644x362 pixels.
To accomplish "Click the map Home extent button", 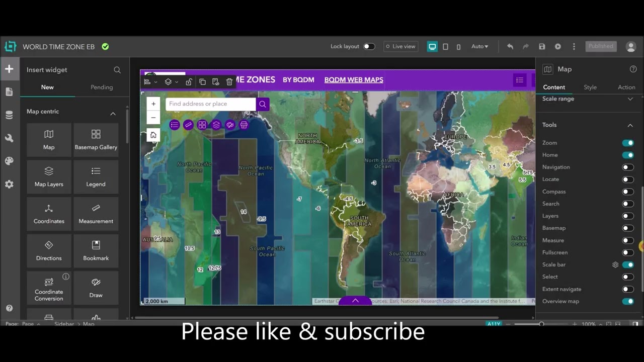I will 153,135.
